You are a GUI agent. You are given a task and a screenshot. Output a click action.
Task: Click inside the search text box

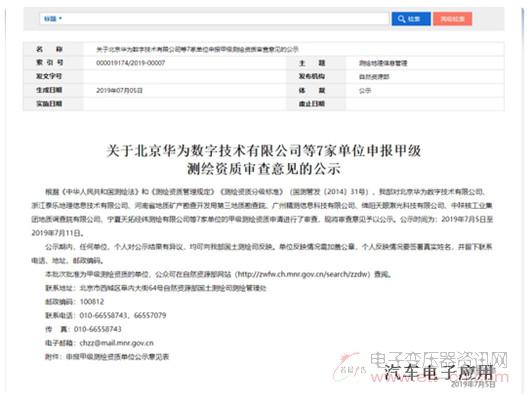225,19
